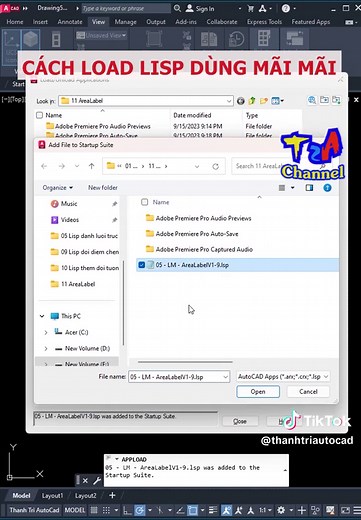The height and width of the screenshot is (520, 361).
Task: Toggle polar tracking in the status bar
Action: click(140, 510)
